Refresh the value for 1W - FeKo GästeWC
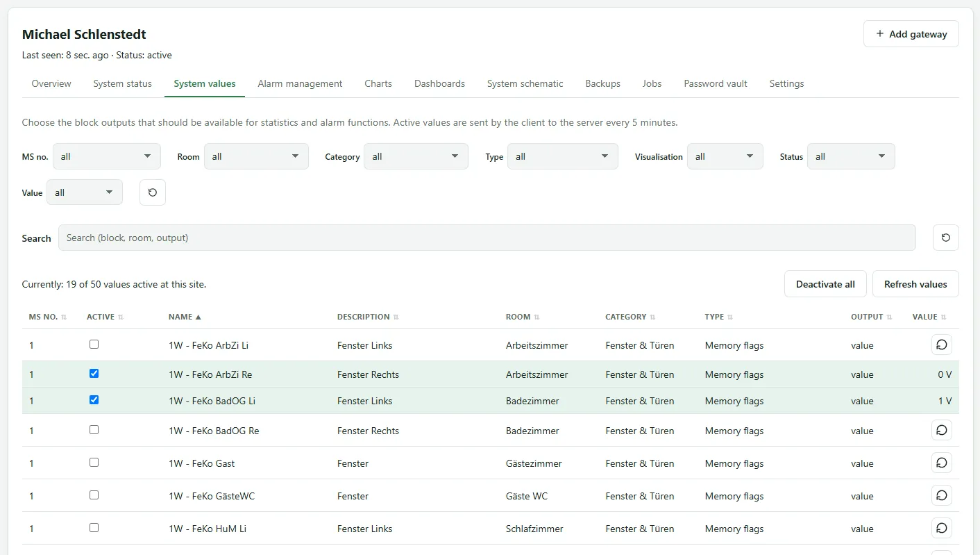This screenshot has width=980, height=555. click(x=942, y=495)
